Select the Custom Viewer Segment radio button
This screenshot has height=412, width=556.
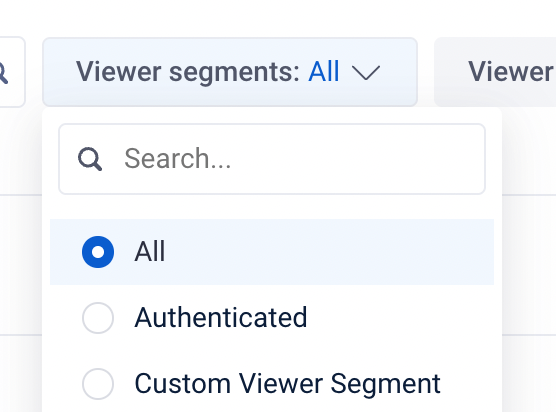point(98,384)
